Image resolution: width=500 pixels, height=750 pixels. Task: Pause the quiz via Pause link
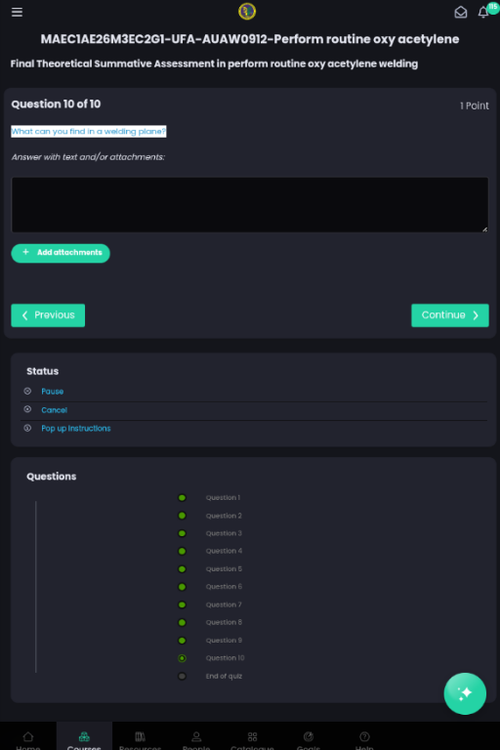click(x=52, y=391)
